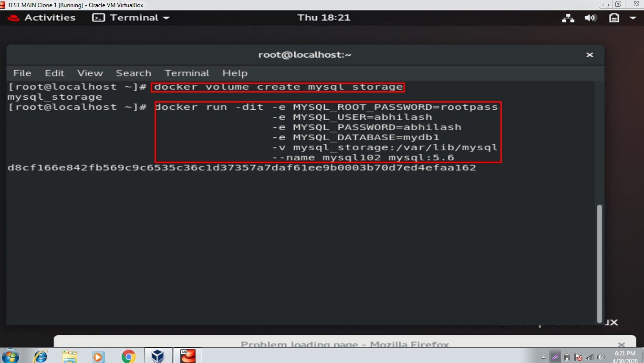The height and width of the screenshot is (363, 644).
Task: Open the system menu chevron in the top bar
Action: coord(633,18)
